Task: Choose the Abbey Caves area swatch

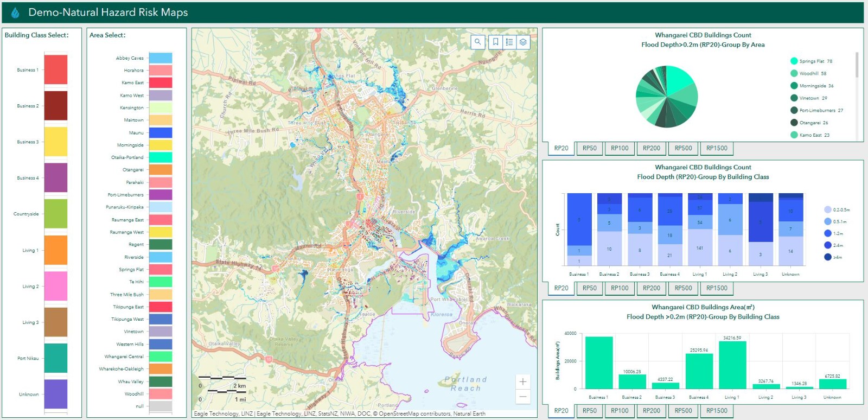Action: (x=161, y=58)
